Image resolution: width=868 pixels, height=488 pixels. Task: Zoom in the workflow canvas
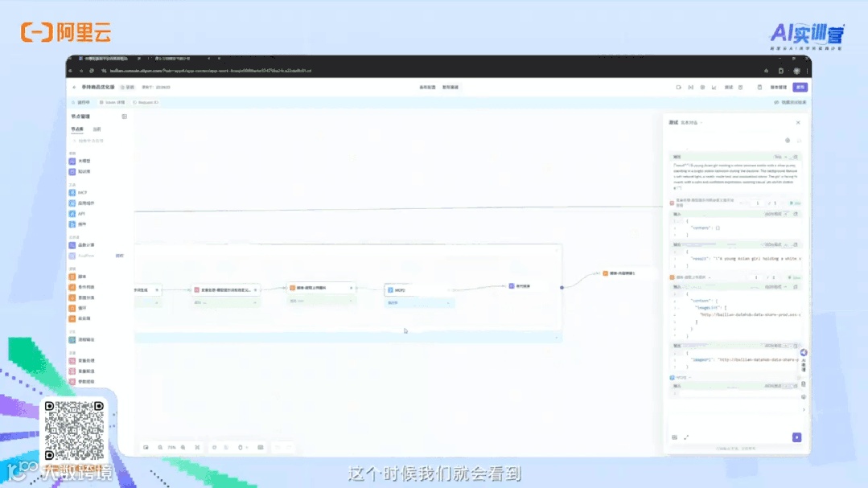pos(183,448)
